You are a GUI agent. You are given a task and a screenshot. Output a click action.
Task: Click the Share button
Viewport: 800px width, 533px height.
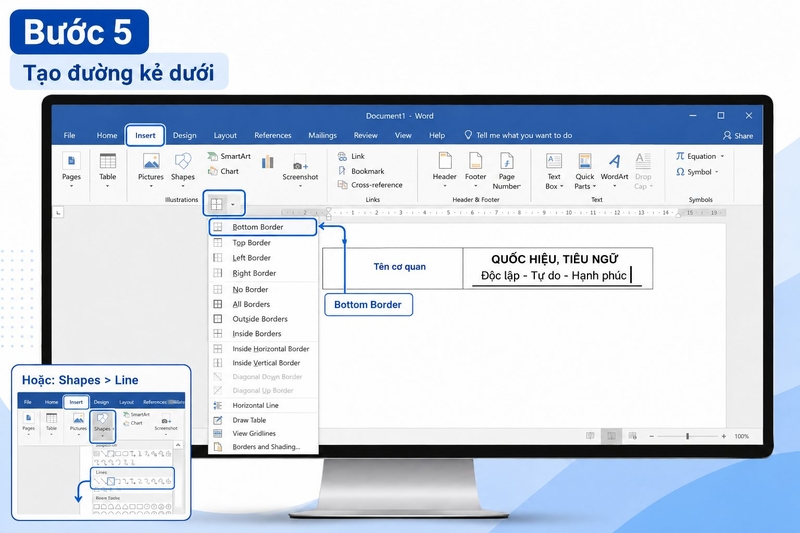coord(738,136)
